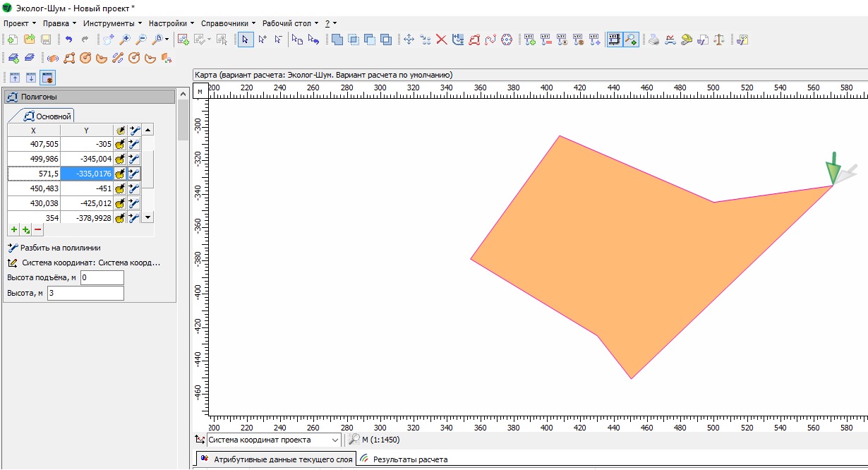Image resolution: width=868 pixels, height=470 pixels.
Task: Click the save project floppy disk icon
Action: point(45,40)
